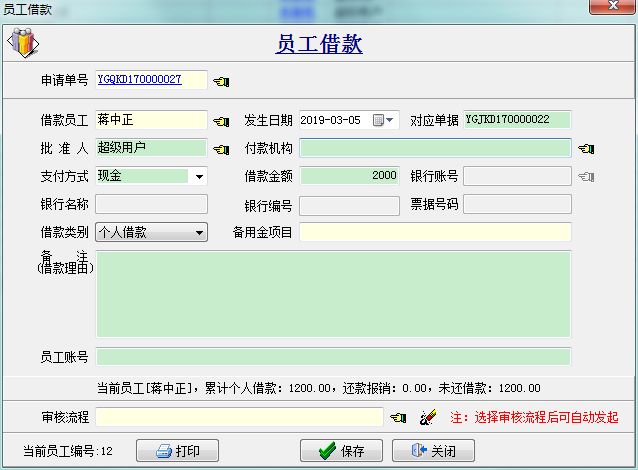Click the 当前员工编号:12 status text
The height and width of the screenshot is (470, 638).
click(68, 451)
